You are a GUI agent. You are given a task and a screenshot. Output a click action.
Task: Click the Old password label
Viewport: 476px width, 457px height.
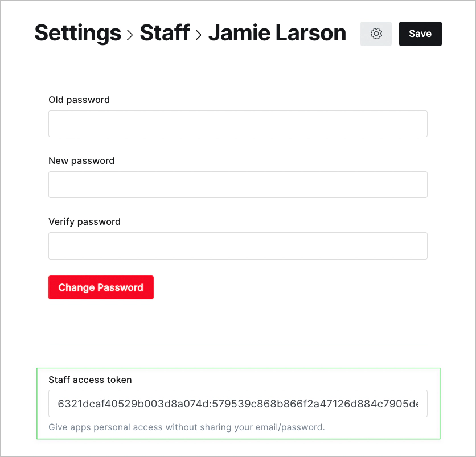point(79,100)
